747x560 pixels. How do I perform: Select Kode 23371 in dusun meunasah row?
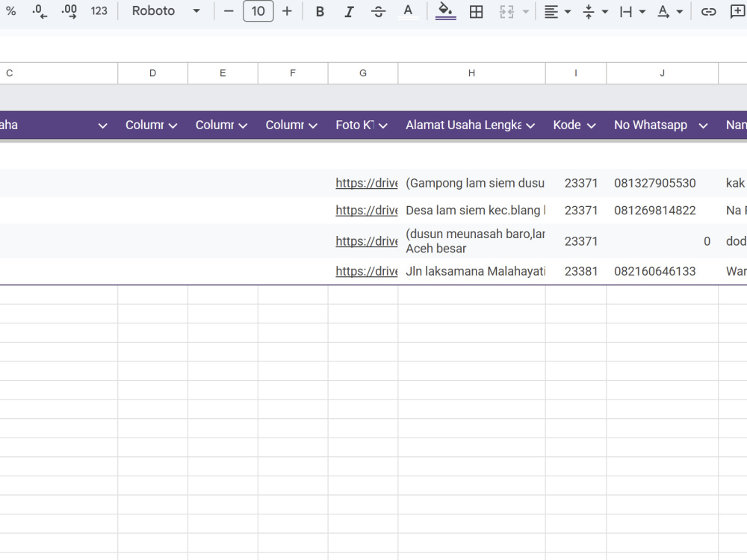click(576, 241)
